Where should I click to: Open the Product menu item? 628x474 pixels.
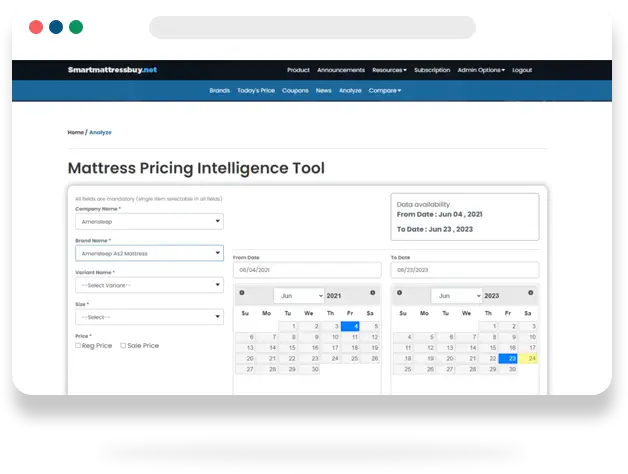298,70
